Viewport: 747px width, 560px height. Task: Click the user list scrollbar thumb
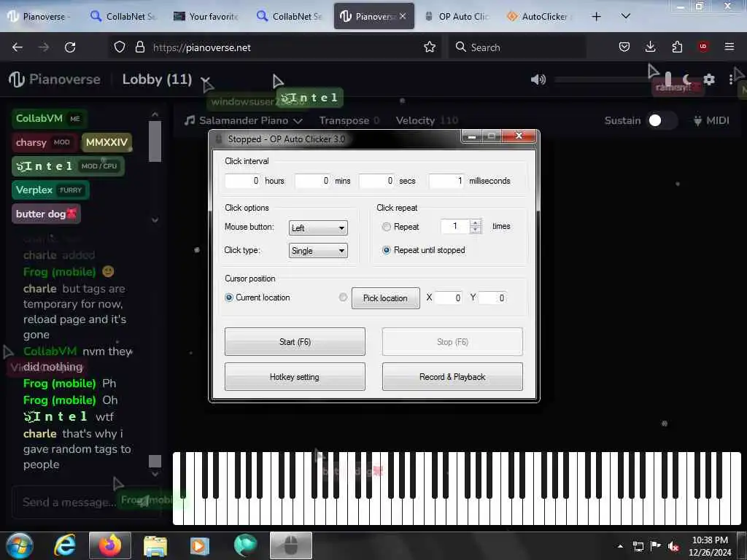[155, 141]
